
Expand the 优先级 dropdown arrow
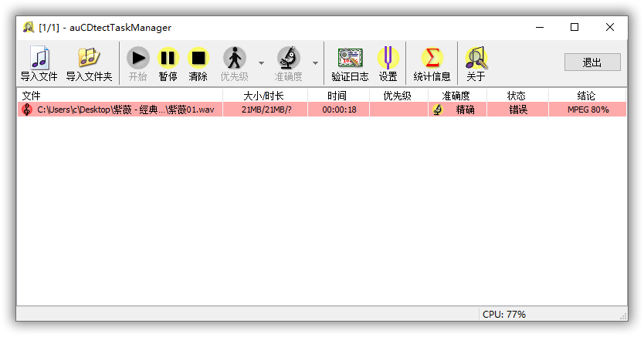pos(261,63)
